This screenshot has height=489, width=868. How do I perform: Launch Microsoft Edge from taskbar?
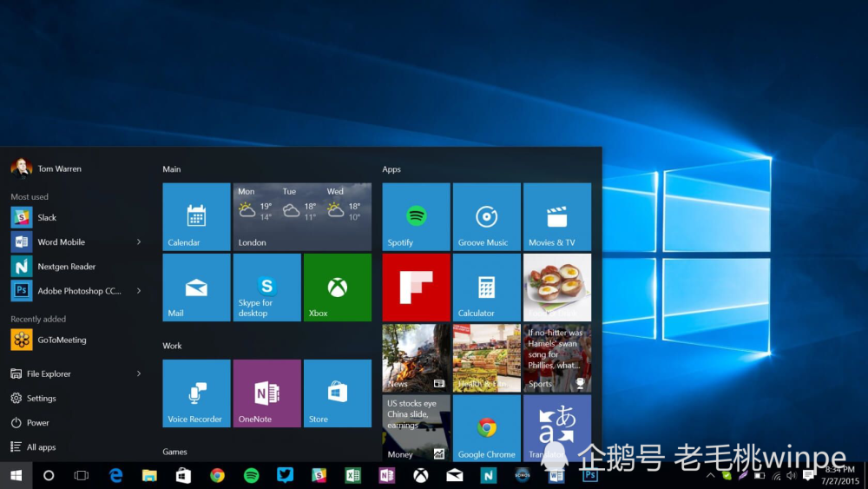pyautogui.click(x=115, y=475)
